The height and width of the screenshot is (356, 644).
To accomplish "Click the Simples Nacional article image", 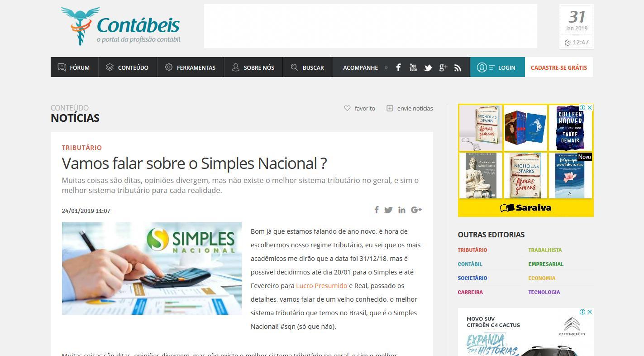I will [152, 268].
